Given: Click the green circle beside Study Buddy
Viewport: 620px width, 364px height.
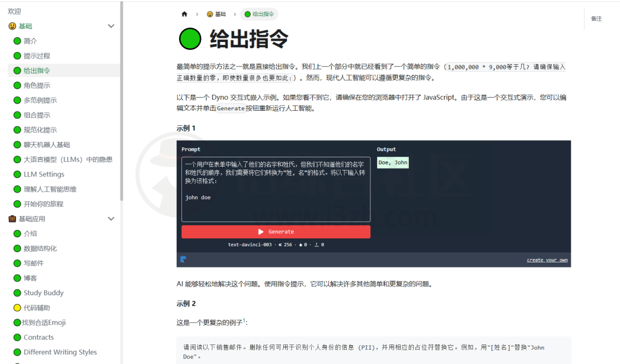Looking at the screenshot, I should pos(17,293).
